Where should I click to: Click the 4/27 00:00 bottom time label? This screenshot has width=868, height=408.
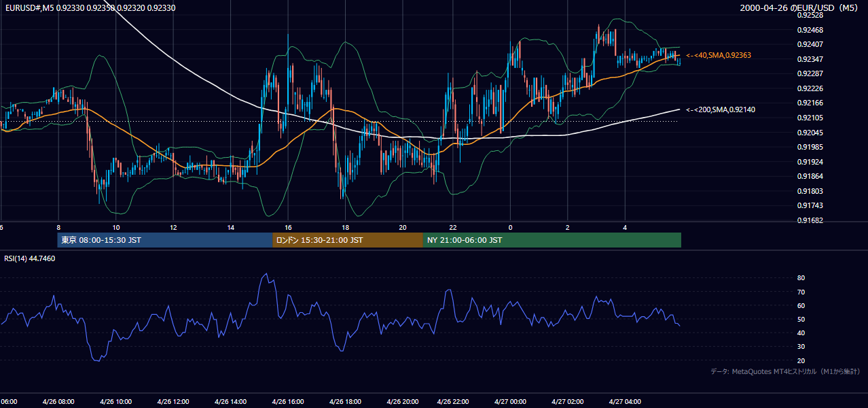point(510,401)
